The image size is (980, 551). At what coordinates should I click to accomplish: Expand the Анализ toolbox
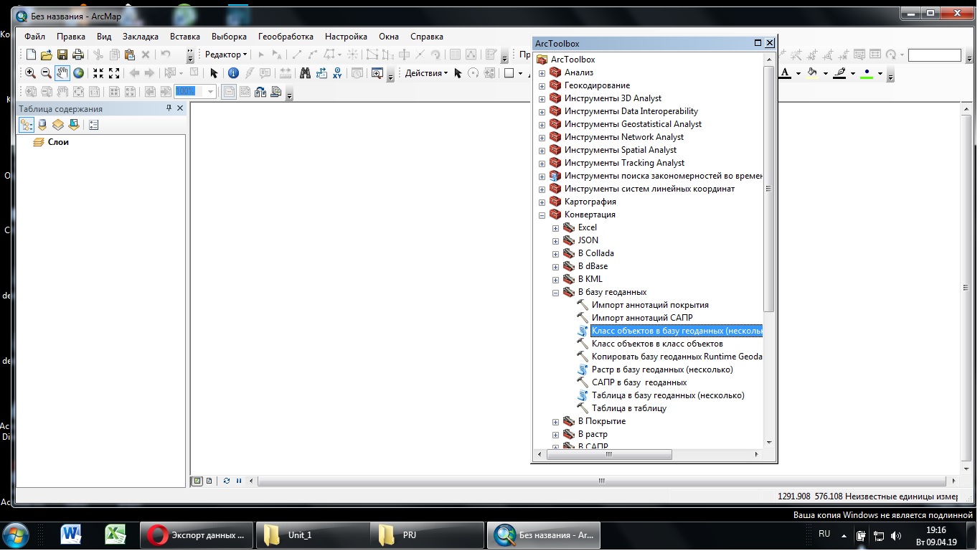(542, 73)
